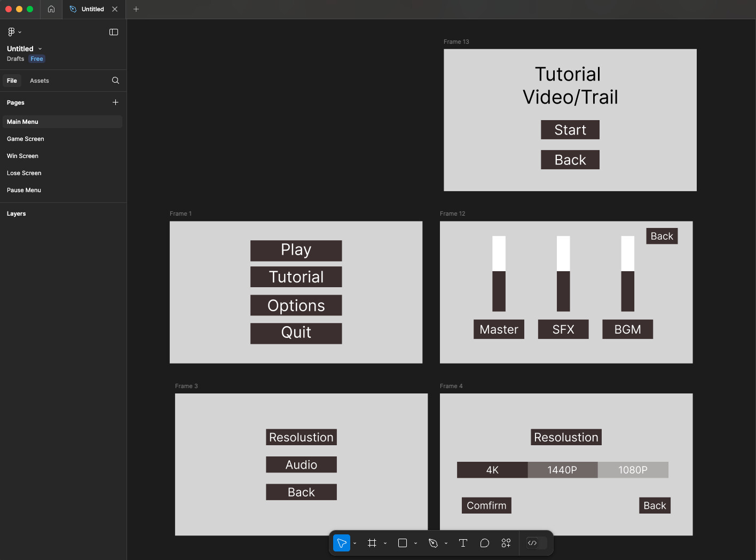Open the Pause Menu page
This screenshot has height=560, width=756.
click(x=62, y=190)
